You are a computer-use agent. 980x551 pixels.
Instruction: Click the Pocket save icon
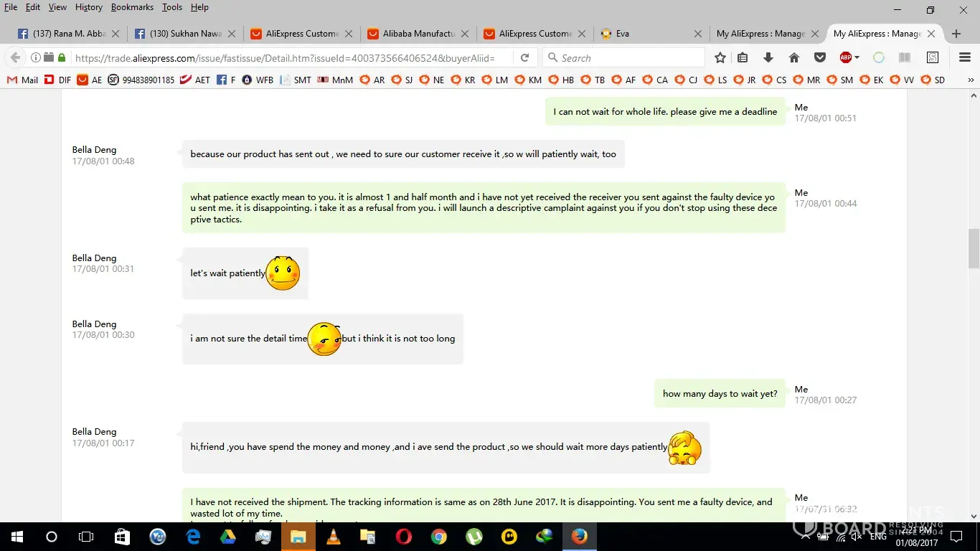pos(820,58)
